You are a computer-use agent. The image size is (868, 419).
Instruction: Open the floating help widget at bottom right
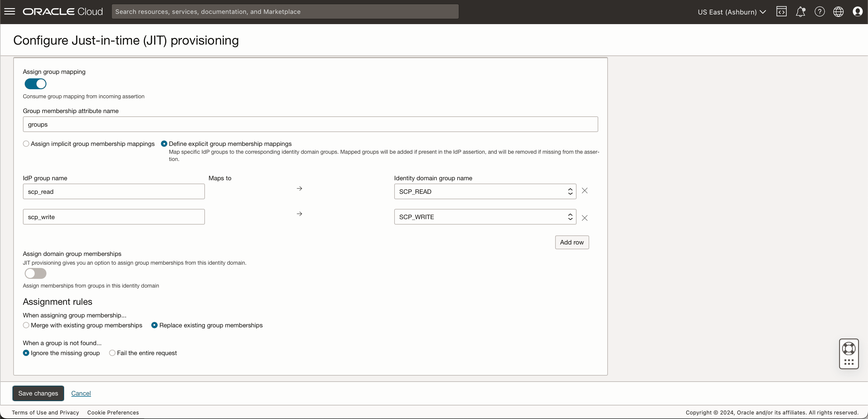849,354
